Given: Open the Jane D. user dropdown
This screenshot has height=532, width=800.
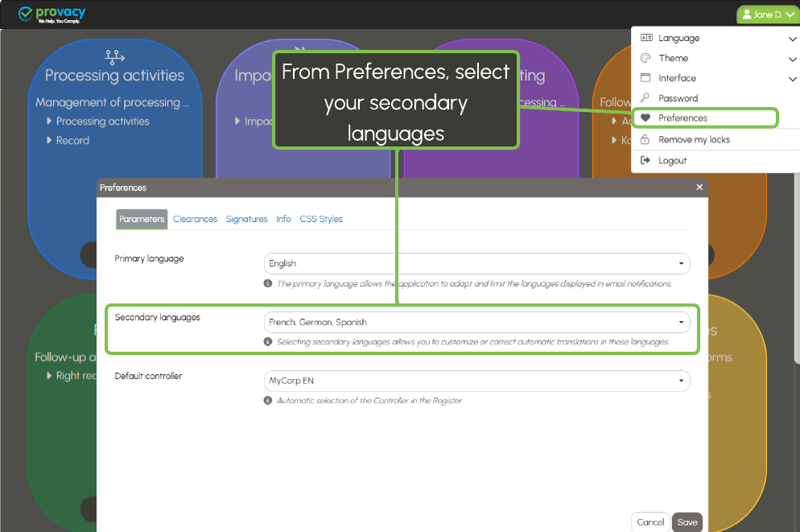Looking at the screenshot, I should 767,14.
